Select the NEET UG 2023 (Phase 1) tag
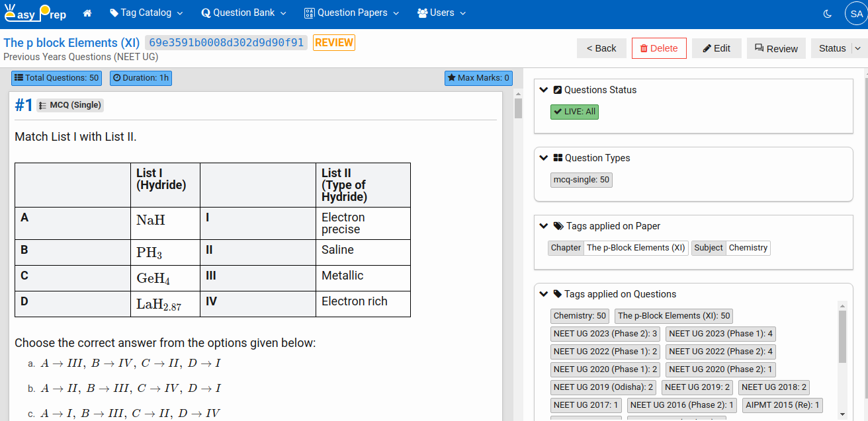Viewport: 868px width, 421px height. click(720, 334)
